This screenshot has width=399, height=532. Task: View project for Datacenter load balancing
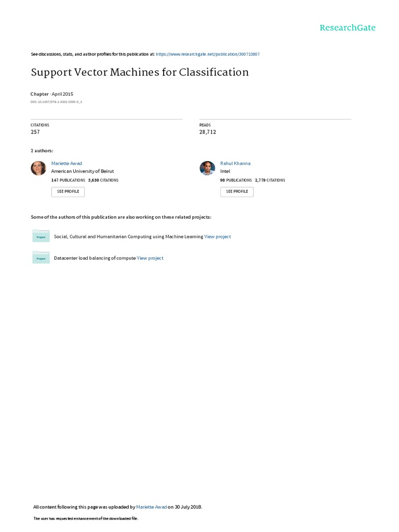(150, 258)
